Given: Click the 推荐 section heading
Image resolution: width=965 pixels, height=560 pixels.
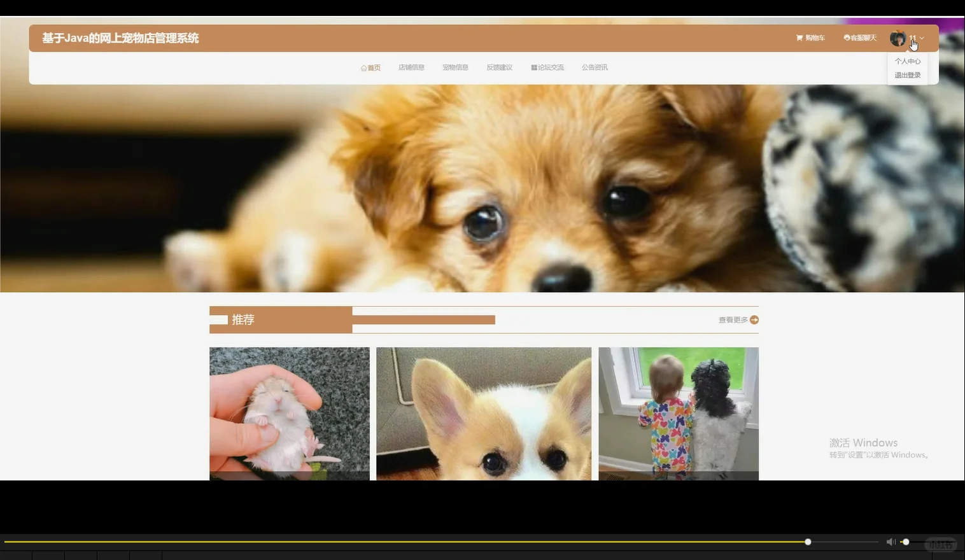Looking at the screenshot, I should point(243,319).
